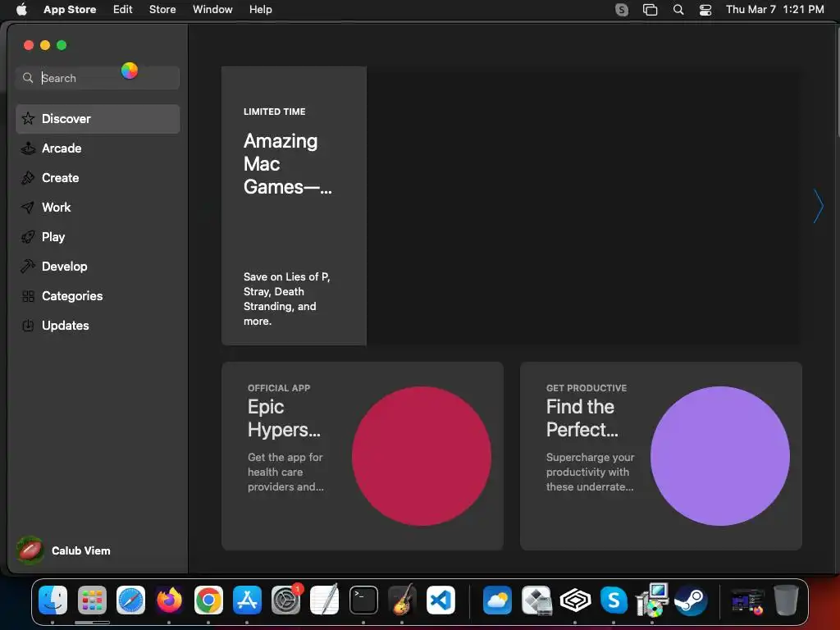This screenshot has width=840, height=630.
Task: Click the Skype status icon in menu bar
Action: tap(622, 10)
